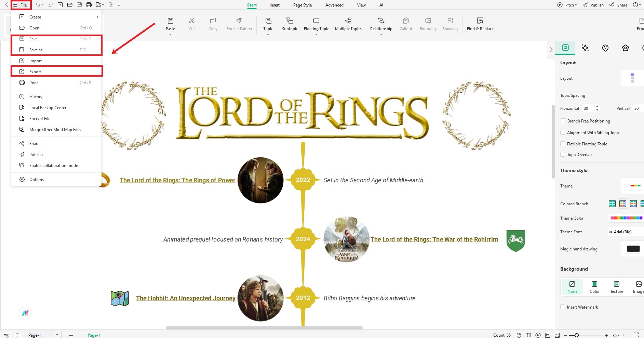Click the new file plus icon
Image resolution: width=644 pixels, height=338 pixels.
(x=60, y=5)
